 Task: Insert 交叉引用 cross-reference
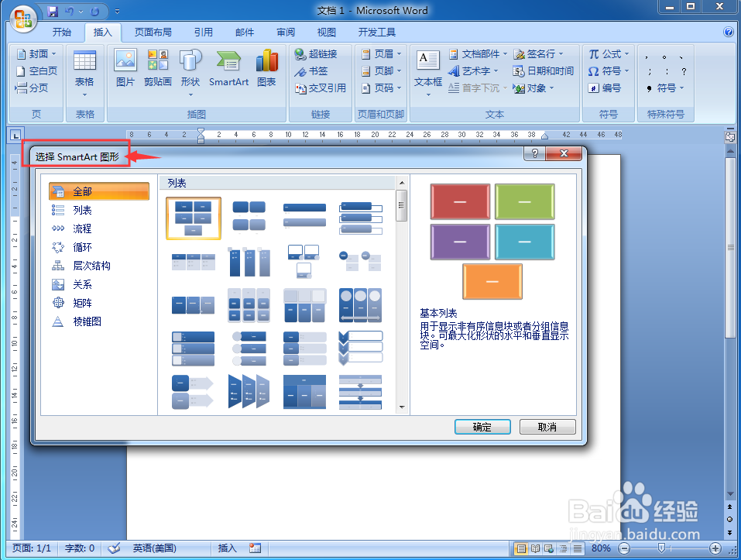321,88
